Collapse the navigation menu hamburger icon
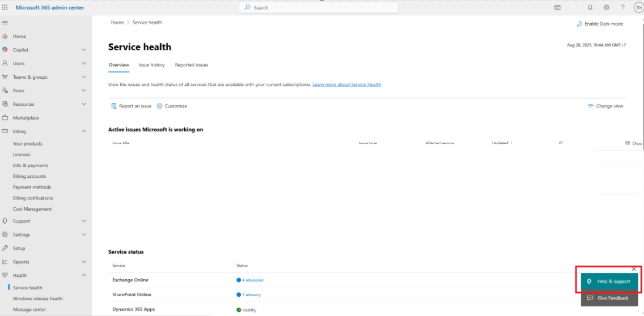This screenshot has height=316, width=644. point(5,23)
